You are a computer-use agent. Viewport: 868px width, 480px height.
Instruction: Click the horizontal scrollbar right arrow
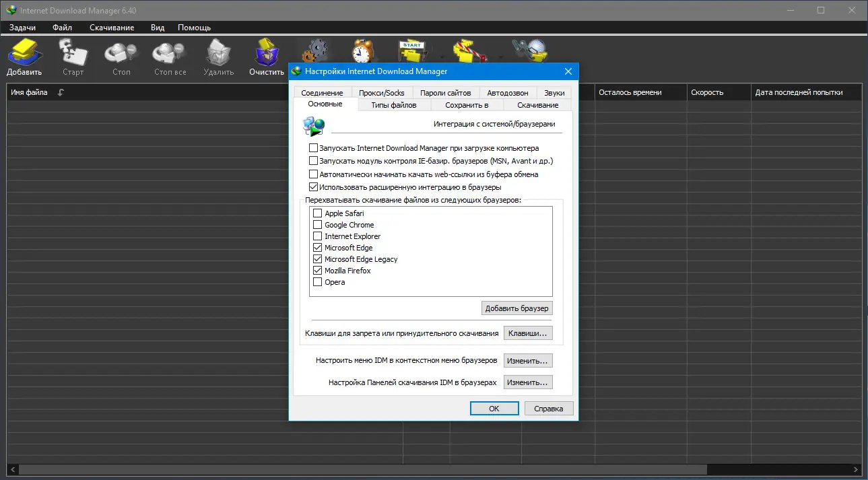856,469
